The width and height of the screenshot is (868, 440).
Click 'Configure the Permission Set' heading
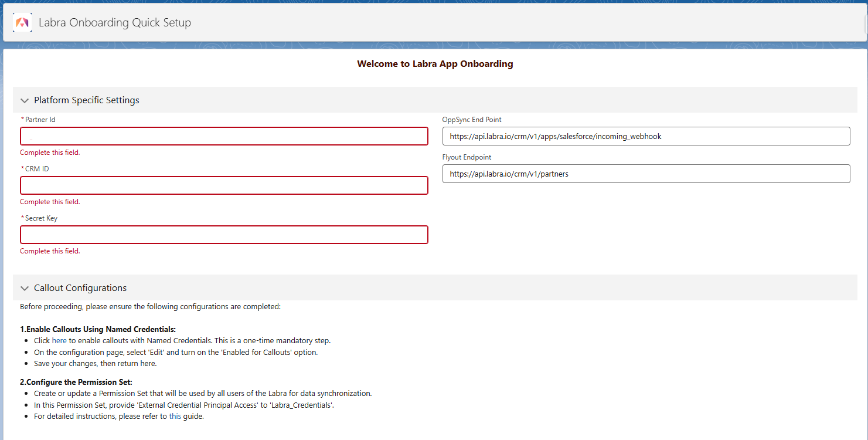76,383
